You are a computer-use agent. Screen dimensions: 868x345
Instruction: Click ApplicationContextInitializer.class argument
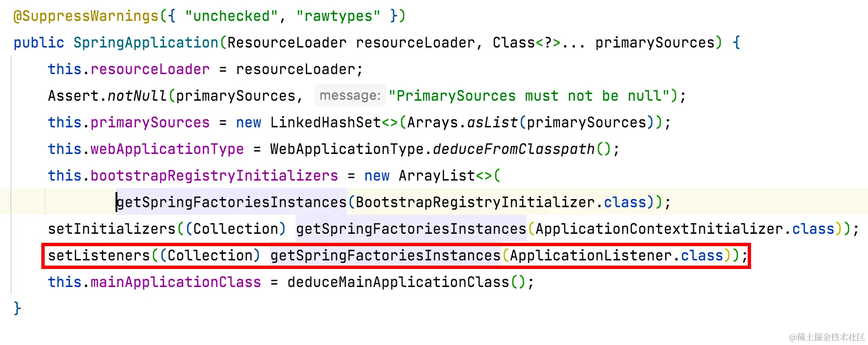coord(685,229)
